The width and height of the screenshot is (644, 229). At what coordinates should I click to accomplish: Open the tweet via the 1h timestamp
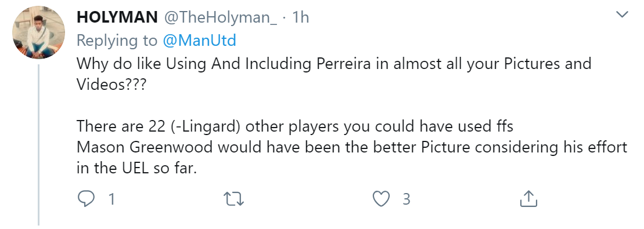coord(300,17)
